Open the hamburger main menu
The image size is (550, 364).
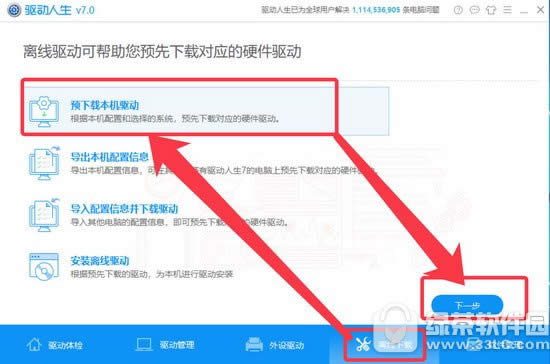coord(507,10)
